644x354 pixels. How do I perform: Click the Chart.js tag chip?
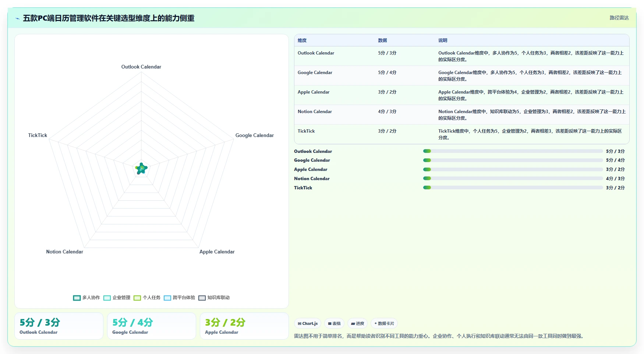click(308, 323)
